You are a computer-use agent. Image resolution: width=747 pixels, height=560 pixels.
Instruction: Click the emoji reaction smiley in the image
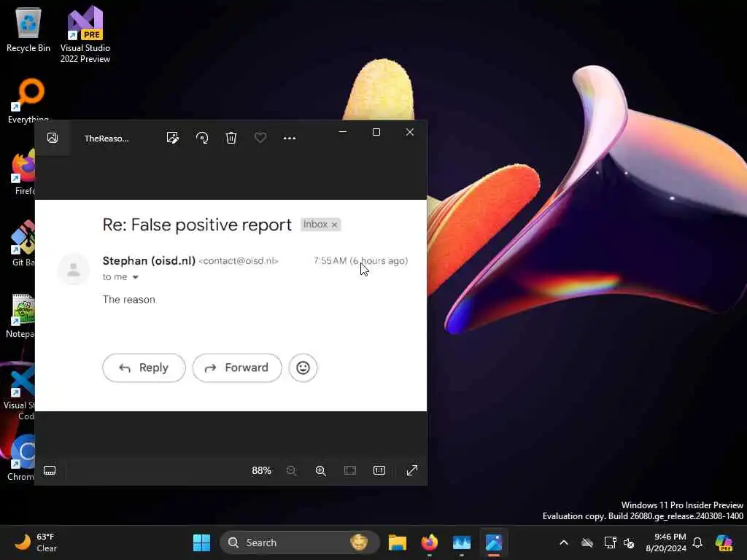click(303, 367)
